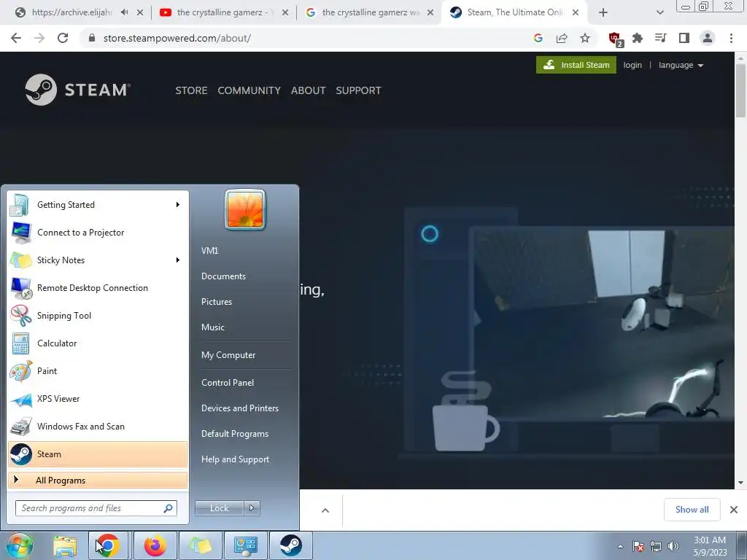Click the Steam logo on the page
The image size is (747, 560).
pos(77,90)
